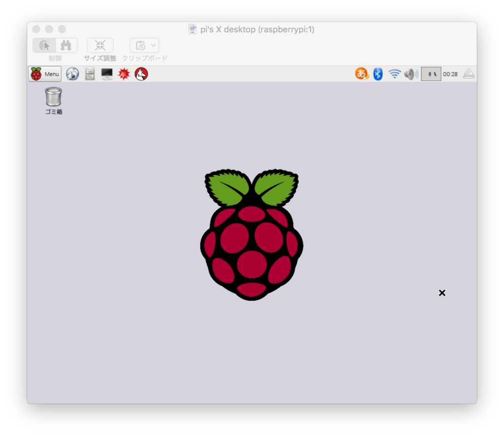Select the 制御 control mode cursor button
Image resolution: width=504 pixels, height=436 pixels.
(44, 45)
